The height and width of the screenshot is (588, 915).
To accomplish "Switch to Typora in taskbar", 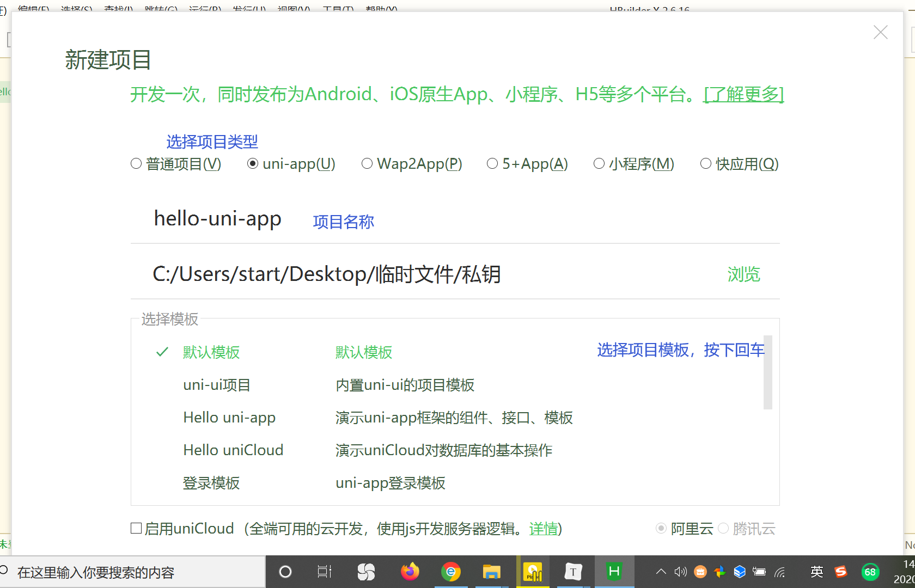I will (x=573, y=572).
